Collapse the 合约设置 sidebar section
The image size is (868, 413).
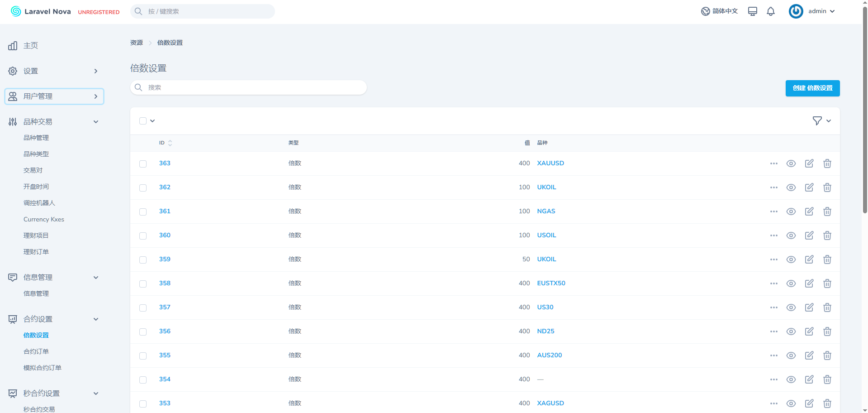[x=54, y=319]
